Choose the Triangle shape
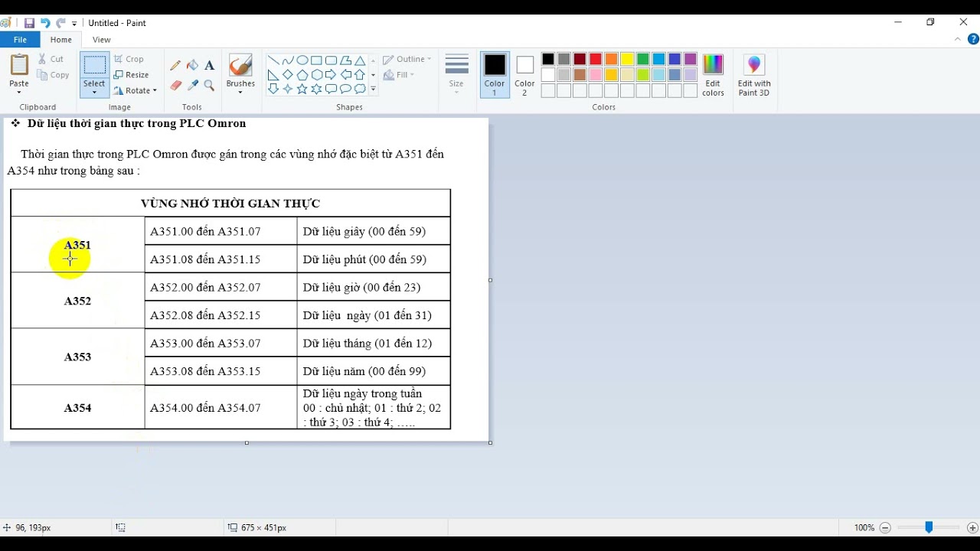The height and width of the screenshot is (551, 980). (360, 60)
